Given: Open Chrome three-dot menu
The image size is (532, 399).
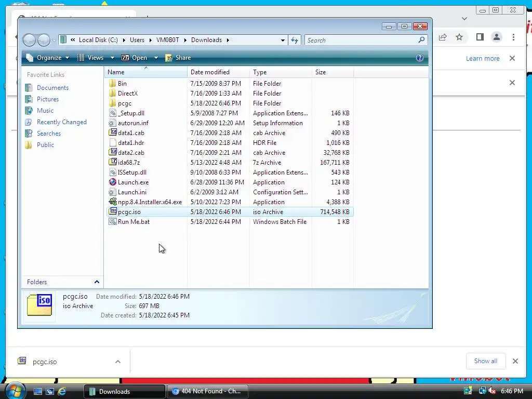Looking at the screenshot, I should point(514,37).
